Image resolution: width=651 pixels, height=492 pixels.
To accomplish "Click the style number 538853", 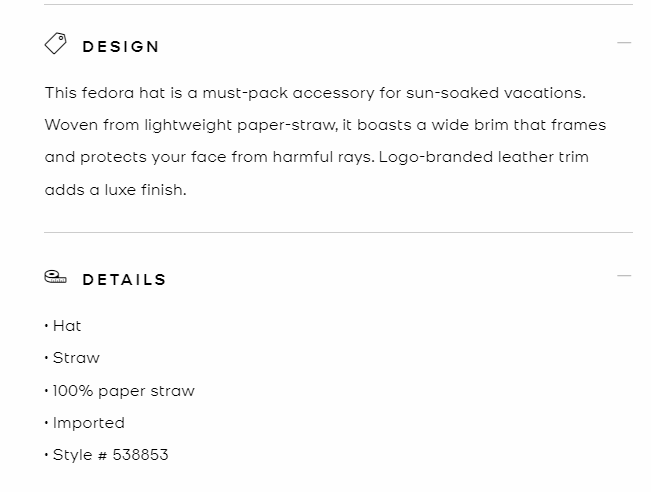I will click(x=140, y=455).
